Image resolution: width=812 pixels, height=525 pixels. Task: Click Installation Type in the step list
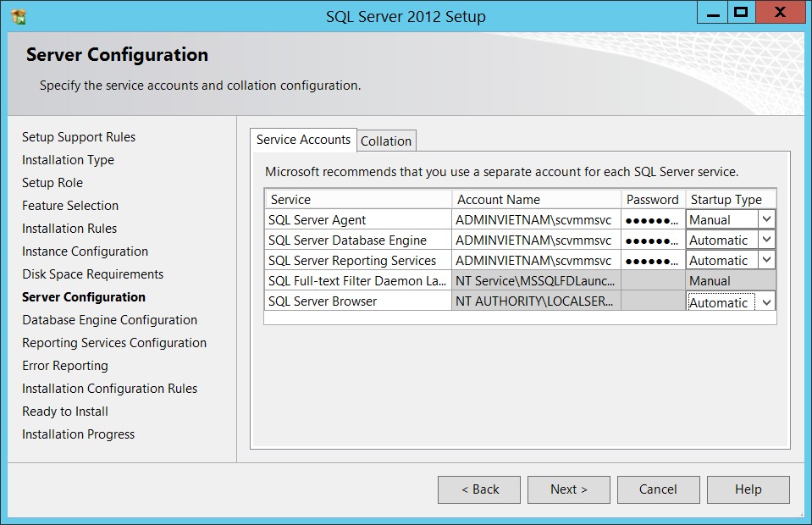(68, 160)
